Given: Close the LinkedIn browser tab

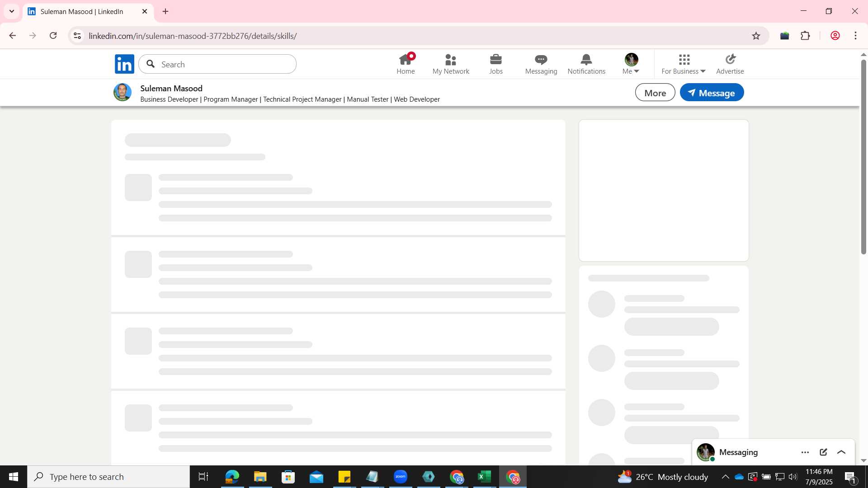Looking at the screenshot, I should tap(145, 12).
